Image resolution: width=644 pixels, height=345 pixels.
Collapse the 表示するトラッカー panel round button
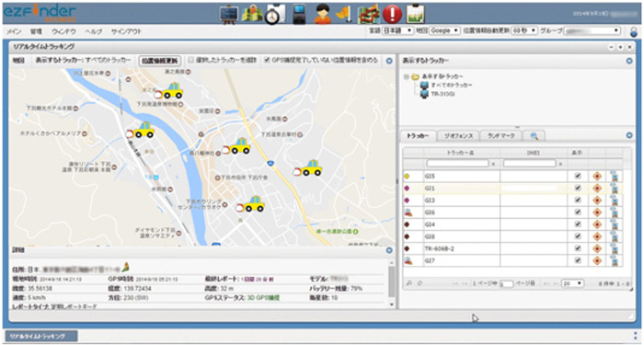pyautogui.click(x=629, y=61)
